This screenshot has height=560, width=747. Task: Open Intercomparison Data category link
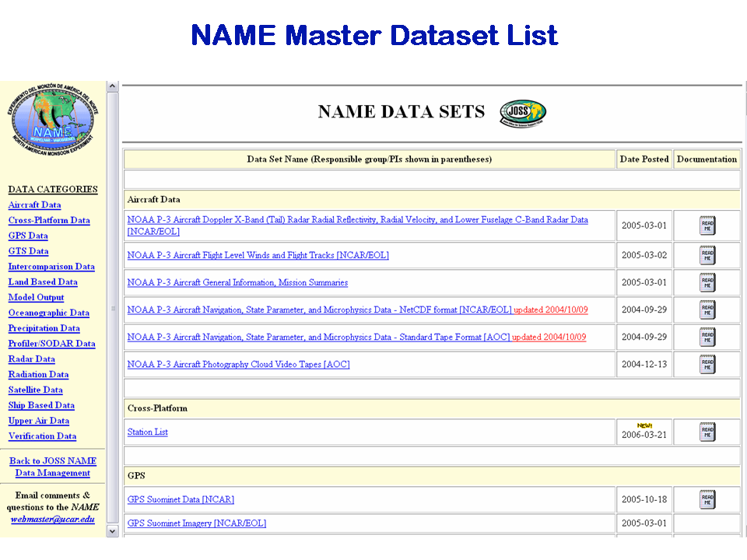click(51, 267)
